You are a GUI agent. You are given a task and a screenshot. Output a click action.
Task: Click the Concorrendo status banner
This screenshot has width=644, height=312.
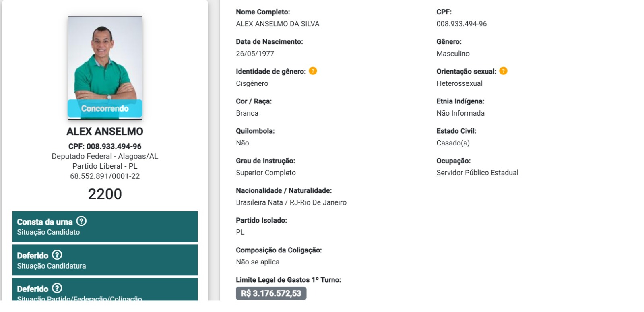pyautogui.click(x=105, y=108)
